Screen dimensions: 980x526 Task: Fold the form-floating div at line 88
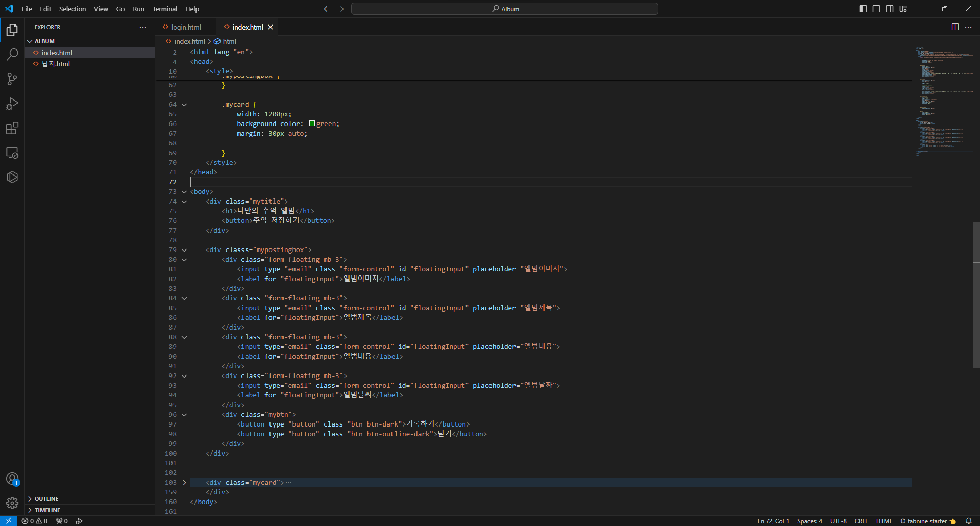(x=184, y=337)
